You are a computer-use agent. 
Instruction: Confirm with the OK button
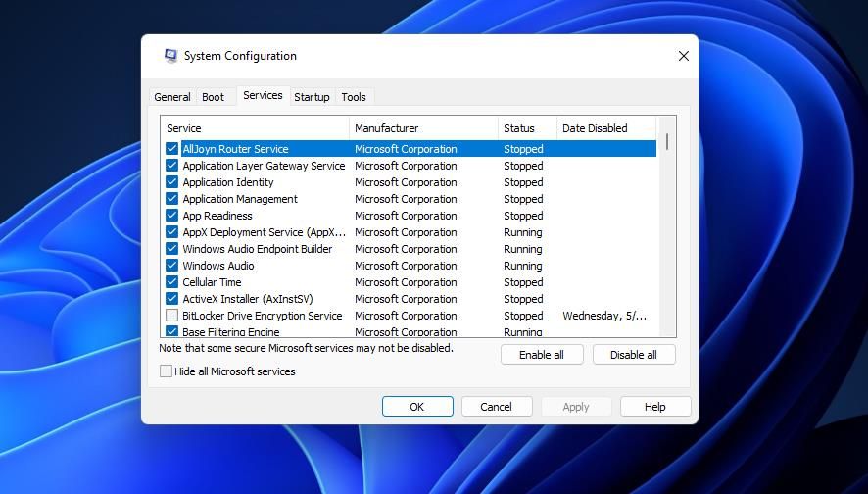(x=417, y=407)
